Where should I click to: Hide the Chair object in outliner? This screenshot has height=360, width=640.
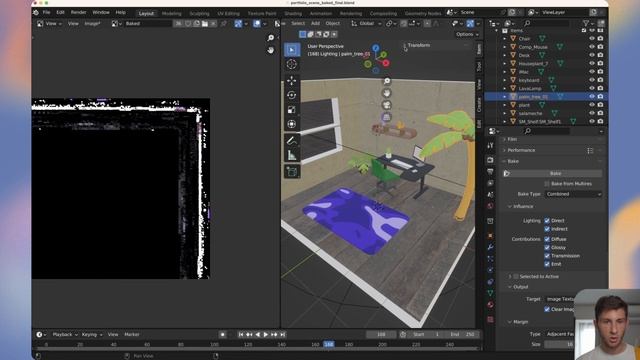click(592, 38)
